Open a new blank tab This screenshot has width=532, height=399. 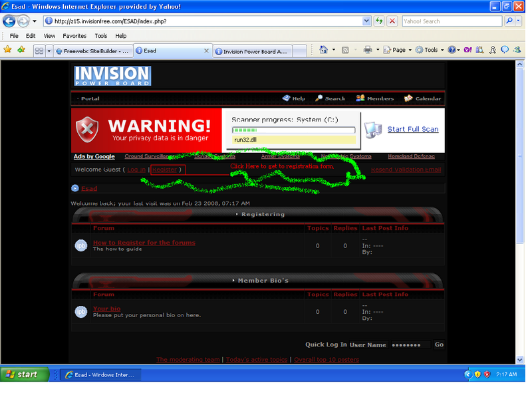coord(299,52)
